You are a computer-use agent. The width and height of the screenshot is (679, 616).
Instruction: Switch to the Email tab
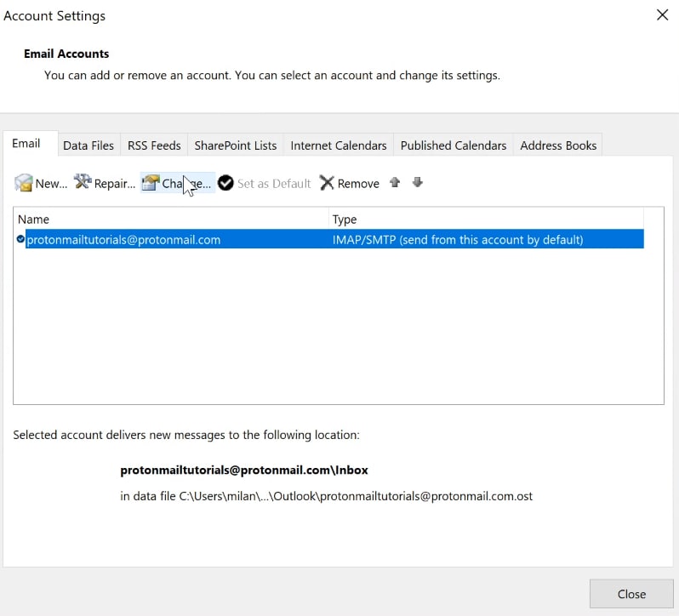pos(31,144)
